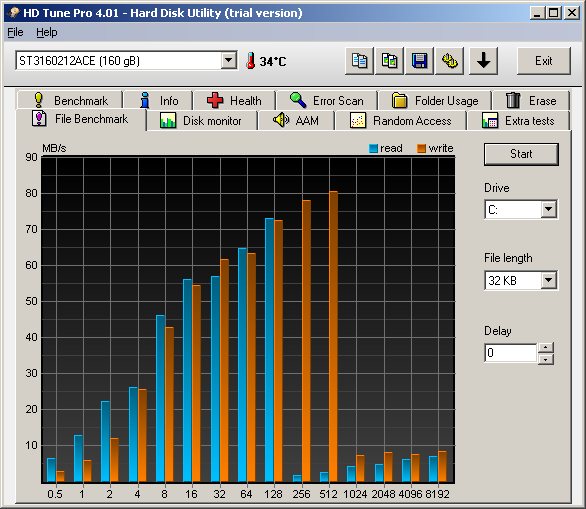Click the yellow folder Folder Usage icon
Image resolution: width=586 pixels, height=509 pixels.
pos(400,100)
